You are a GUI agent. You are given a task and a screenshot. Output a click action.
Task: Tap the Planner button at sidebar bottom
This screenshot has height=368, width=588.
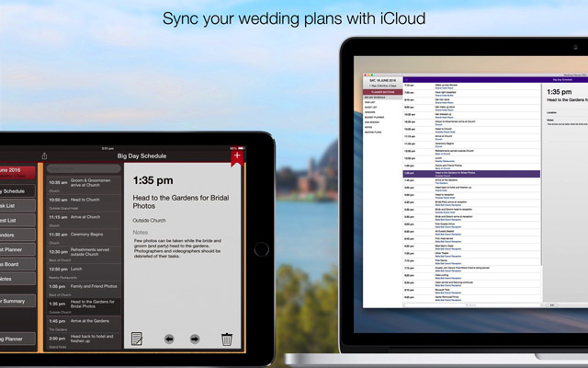pos(17,339)
